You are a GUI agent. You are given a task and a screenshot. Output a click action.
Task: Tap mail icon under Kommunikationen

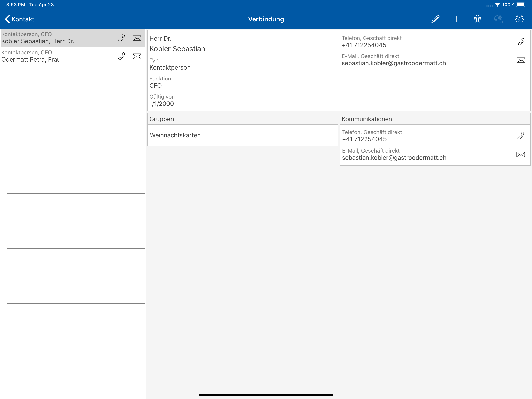tap(521, 154)
